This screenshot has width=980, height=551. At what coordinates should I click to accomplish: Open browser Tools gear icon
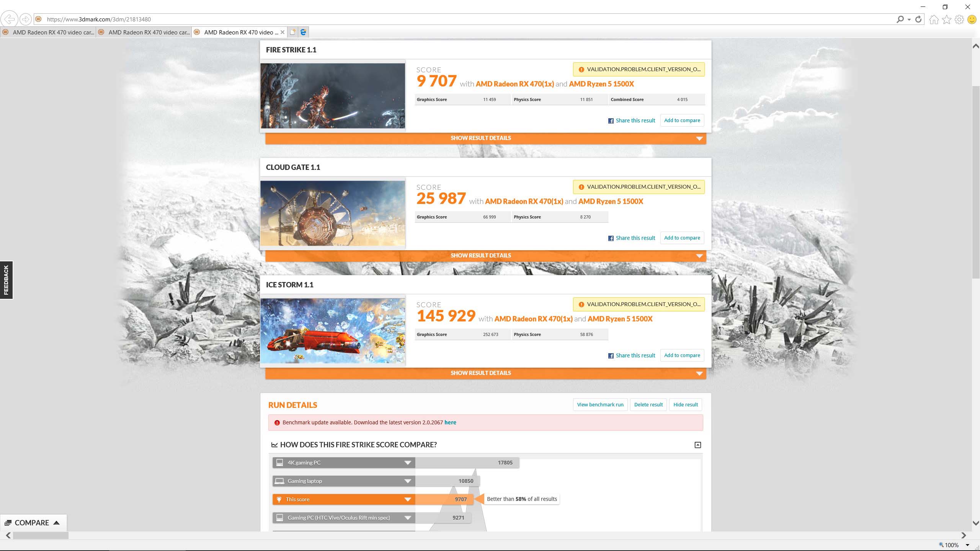[x=959, y=20]
